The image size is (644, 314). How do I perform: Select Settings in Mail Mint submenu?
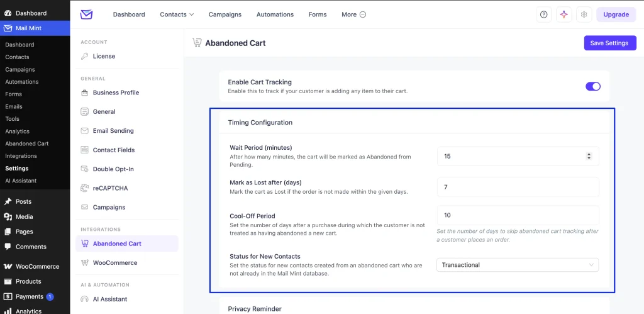(17, 169)
